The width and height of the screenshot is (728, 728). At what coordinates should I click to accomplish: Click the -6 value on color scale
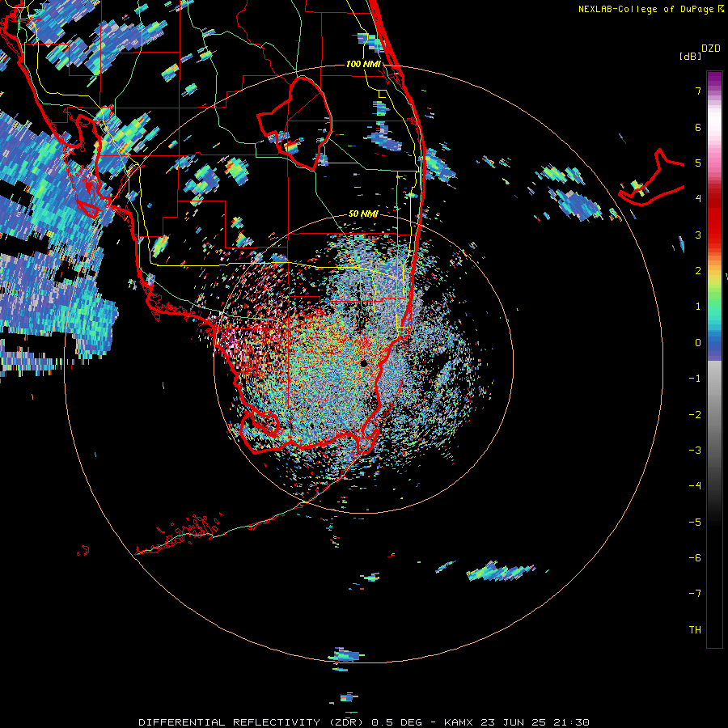(x=695, y=558)
